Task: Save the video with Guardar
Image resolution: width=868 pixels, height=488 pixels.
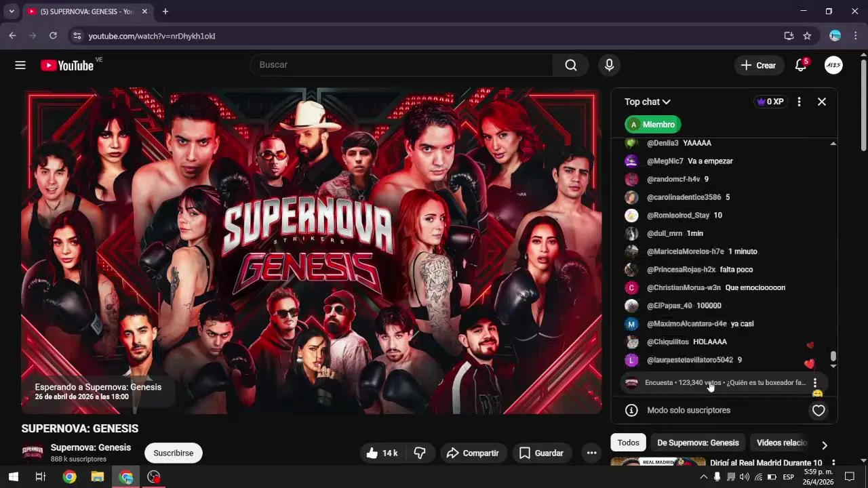Action: tap(541, 453)
